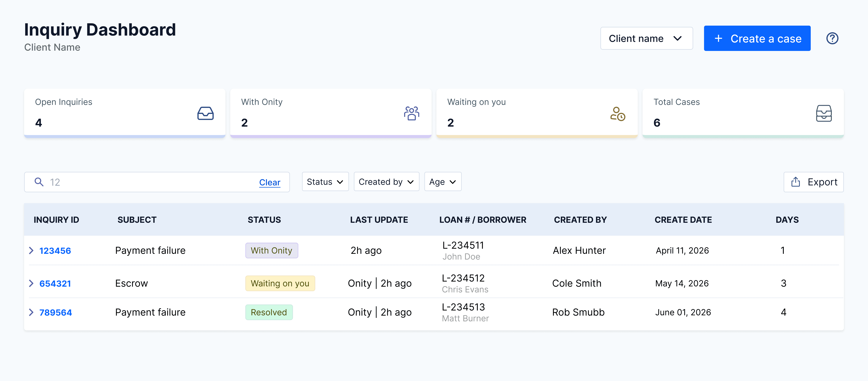The image size is (868, 381).
Task: Click Payment failure subject in row 123456
Action: point(150,250)
